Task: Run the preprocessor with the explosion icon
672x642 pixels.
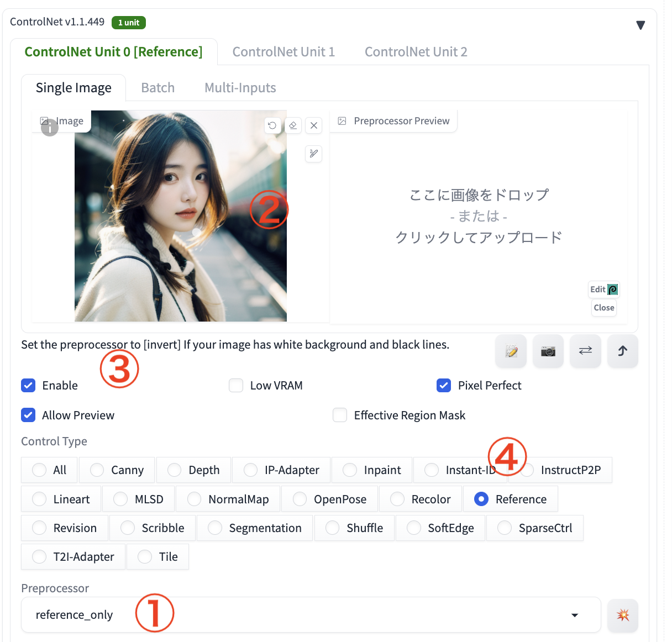Action: [x=622, y=615]
